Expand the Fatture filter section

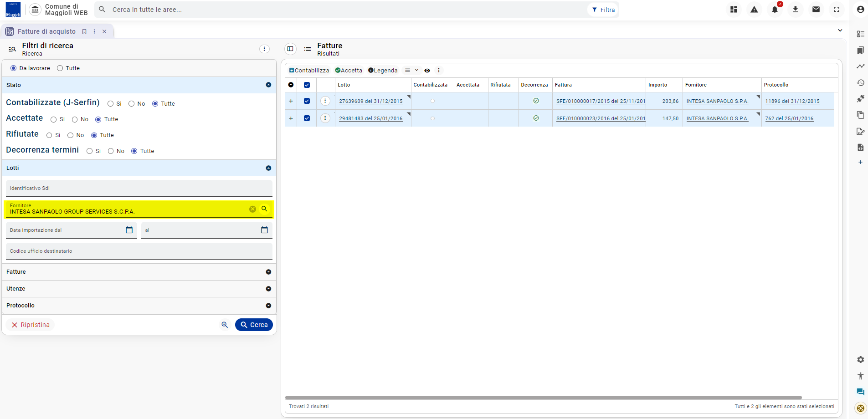[x=139, y=272]
